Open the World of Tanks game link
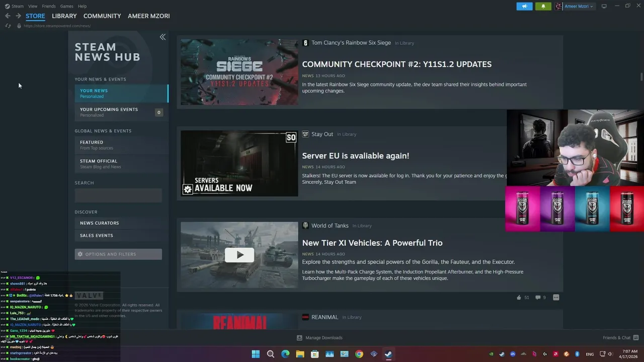This screenshot has height=362, width=644. pos(330,226)
